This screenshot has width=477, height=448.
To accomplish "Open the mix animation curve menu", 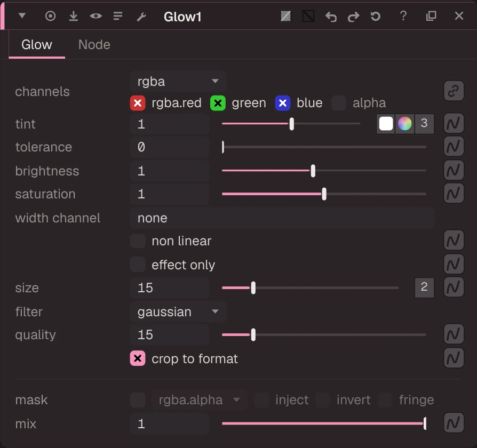I will click(454, 423).
